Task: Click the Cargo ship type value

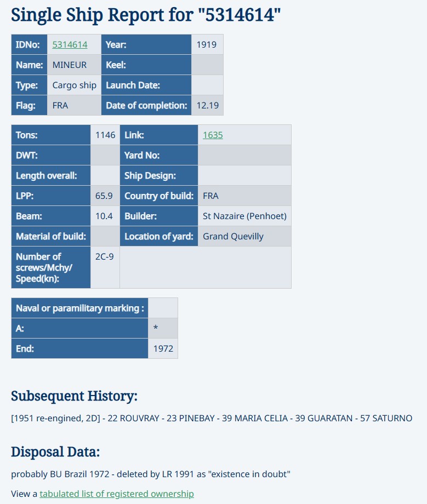Action: [74, 85]
